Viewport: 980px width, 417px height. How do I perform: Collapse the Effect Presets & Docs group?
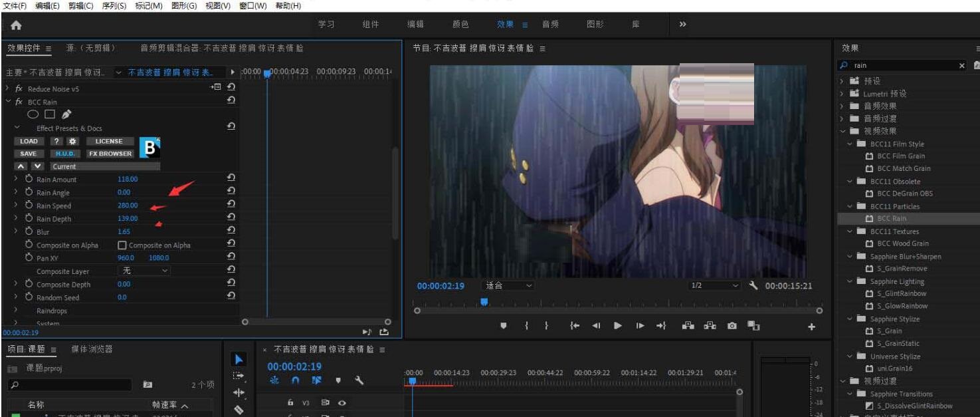click(x=17, y=128)
